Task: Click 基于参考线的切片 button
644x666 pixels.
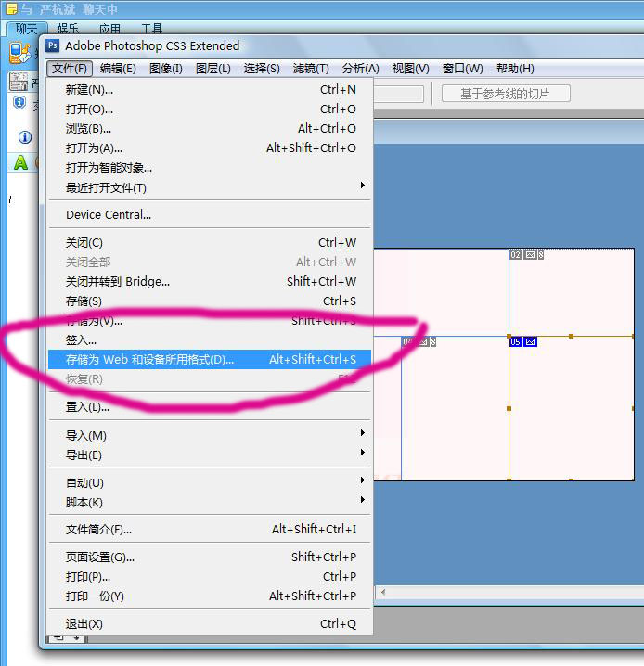Action: pos(506,94)
